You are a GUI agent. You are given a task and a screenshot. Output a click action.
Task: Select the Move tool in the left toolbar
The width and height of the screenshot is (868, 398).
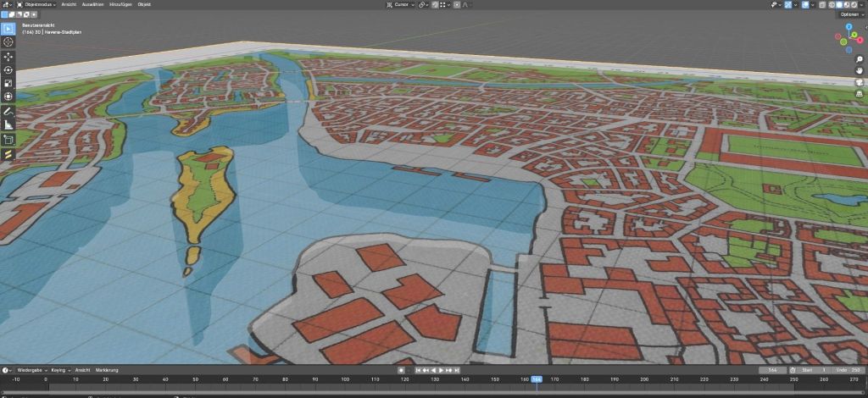(8, 56)
